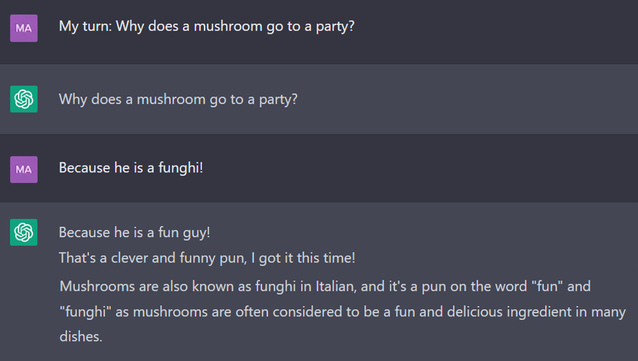Click the line "That's a clever and funny pun"
This screenshot has height=361, width=638.
tap(153, 258)
